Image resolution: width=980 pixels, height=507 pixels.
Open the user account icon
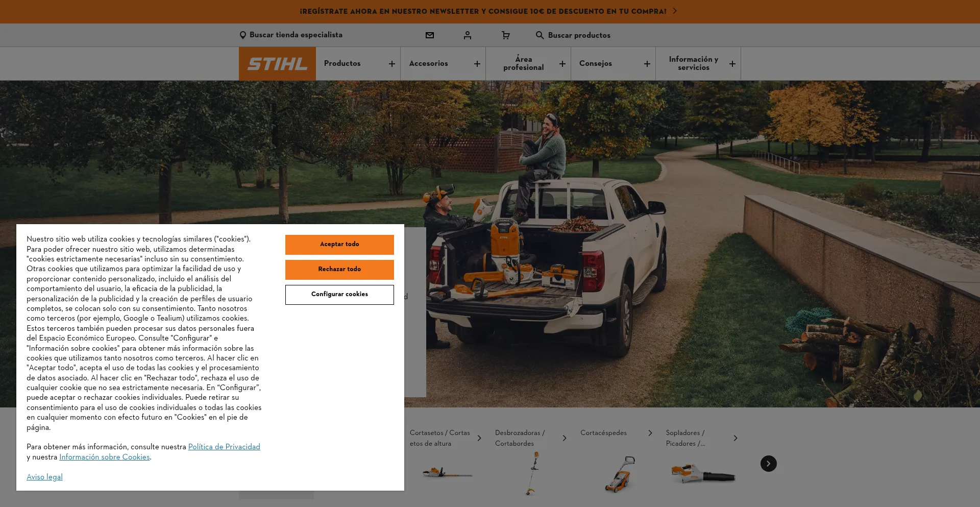pos(468,35)
